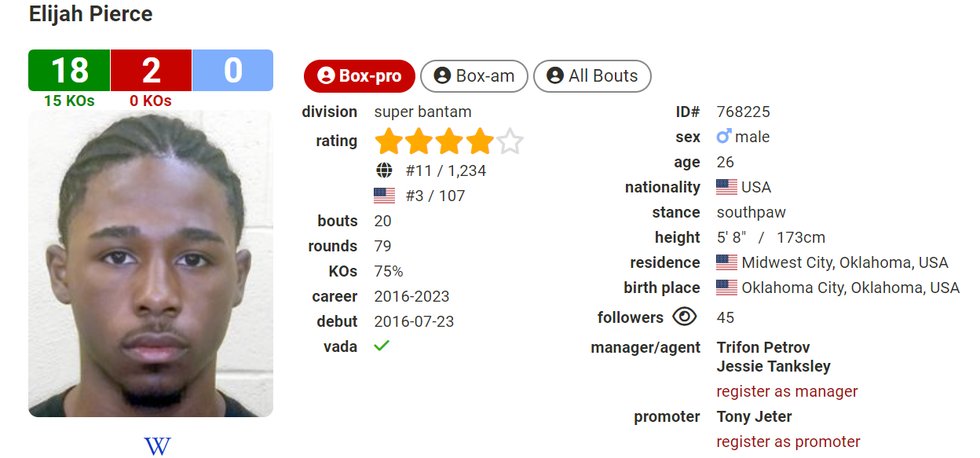The image size is (980, 458).
Task: Click the US flag beside #3 / 107
Action: click(x=384, y=196)
